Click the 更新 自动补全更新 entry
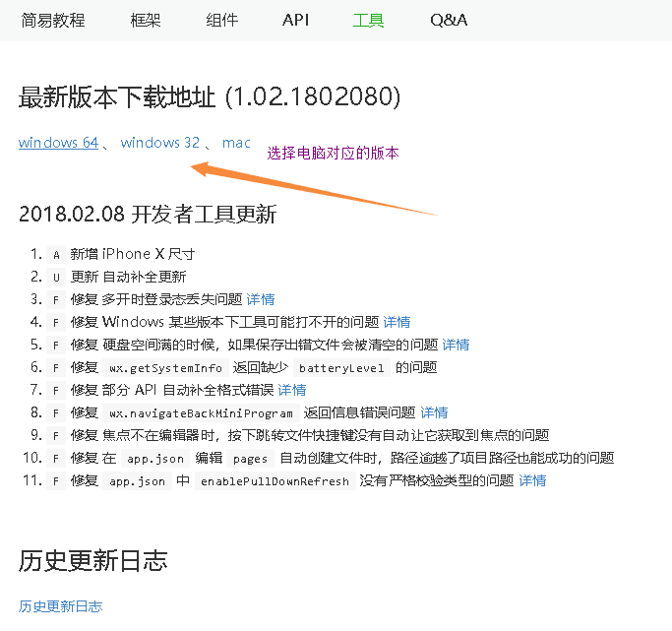Viewport: 672px width, 631px height. [x=128, y=277]
